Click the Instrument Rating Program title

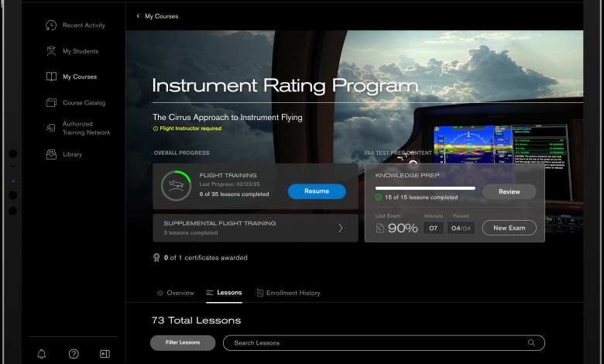point(286,85)
